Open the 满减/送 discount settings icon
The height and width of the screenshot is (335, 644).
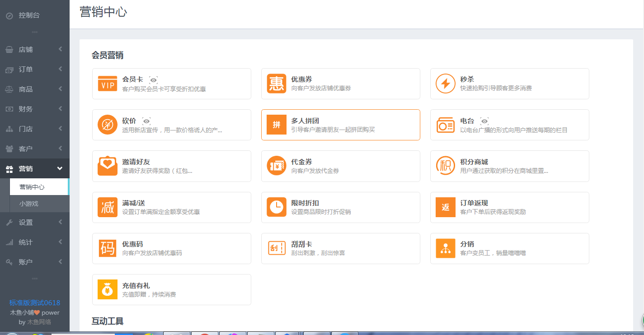107,207
